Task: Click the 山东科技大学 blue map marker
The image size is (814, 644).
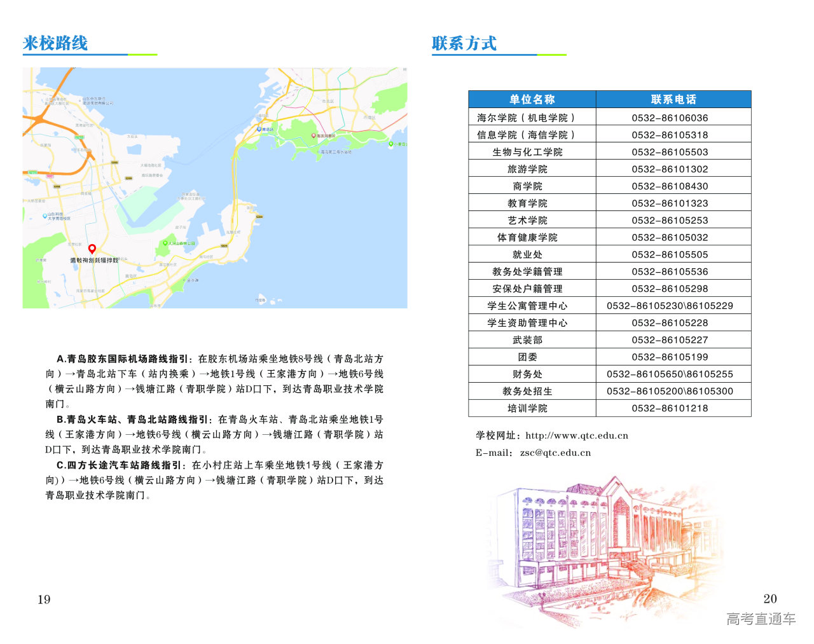Action: click(45, 216)
